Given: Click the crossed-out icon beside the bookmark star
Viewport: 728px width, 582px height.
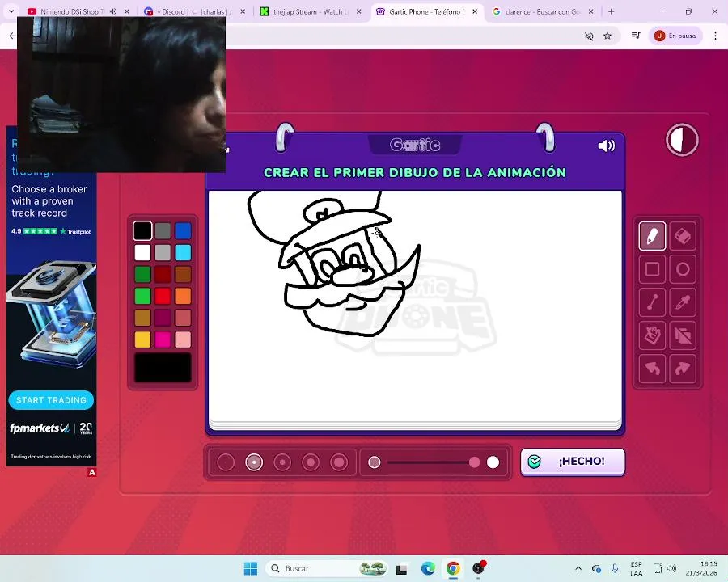Looking at the screenshot, I should (x=589, y=36).
